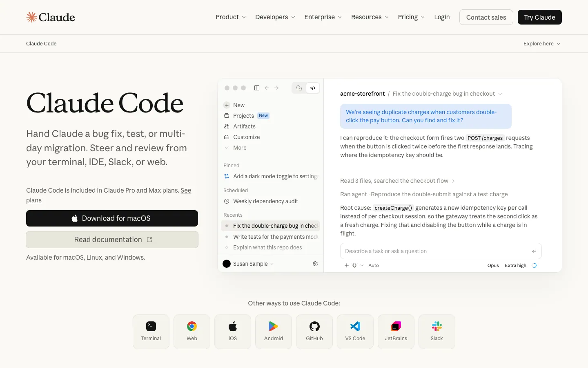This screenshot has height=368, width=588.
Task: Expand the Explore here dropdown
Action: pyautogui.click(x=542, y=44)
